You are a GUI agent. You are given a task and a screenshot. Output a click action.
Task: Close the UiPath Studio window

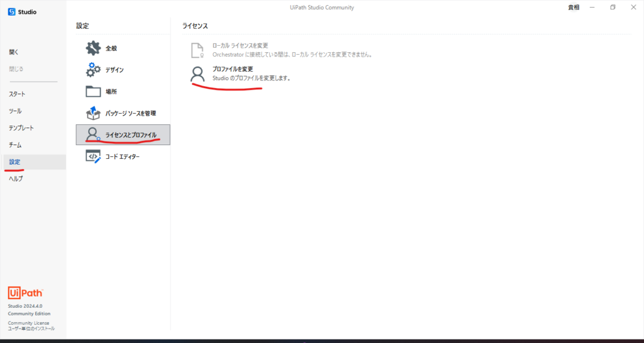coord(633,8)
